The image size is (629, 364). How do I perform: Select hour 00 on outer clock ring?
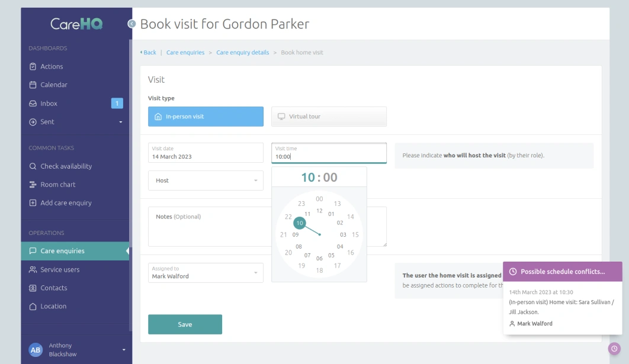pyautogui.click(x=319, y=199)
